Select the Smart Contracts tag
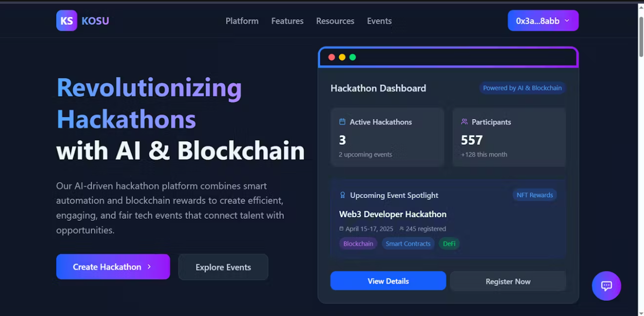The width and height of the screenshot is (644, 316). [x=408, y=244]
